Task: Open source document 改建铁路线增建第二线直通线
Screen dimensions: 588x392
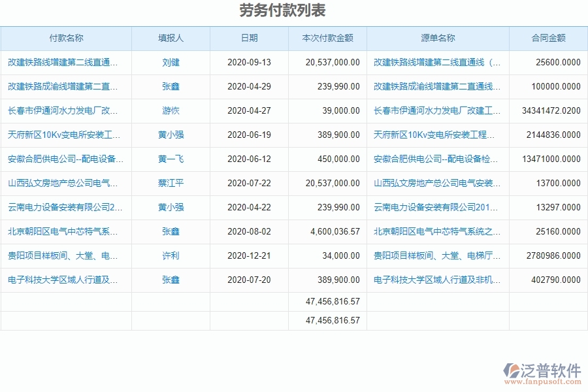Action: [x=436, y=63]
